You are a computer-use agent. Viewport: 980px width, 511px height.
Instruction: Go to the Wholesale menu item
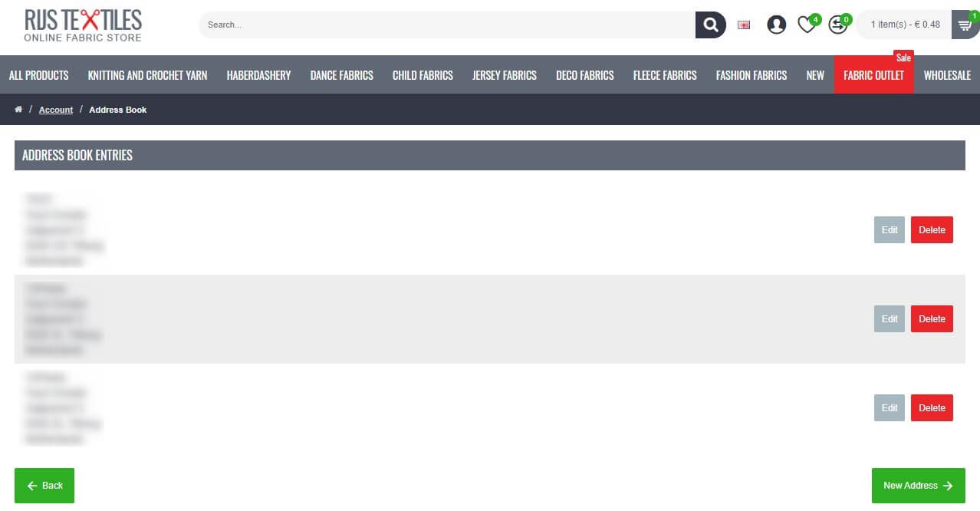tap(947, 75)
